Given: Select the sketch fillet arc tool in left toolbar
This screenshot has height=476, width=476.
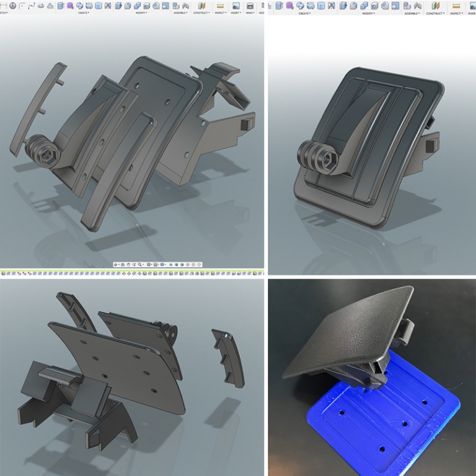Looking at the screenshot, I should [x=22, y=6].
